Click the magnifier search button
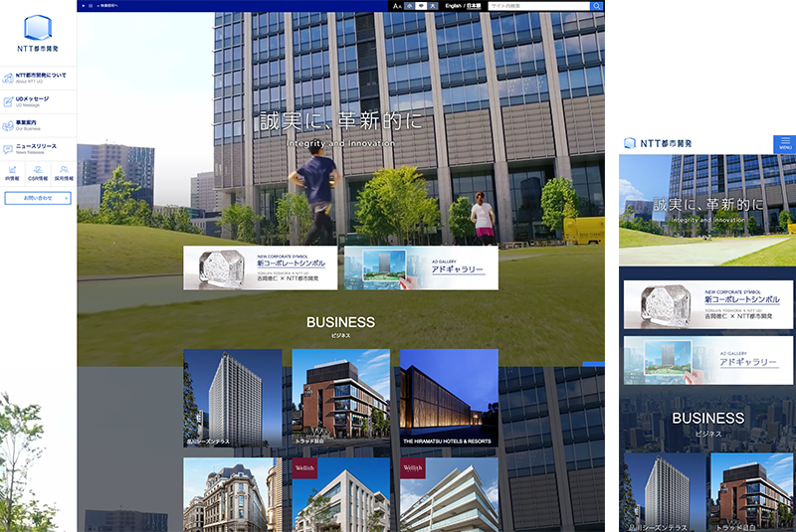This screenshot has width=796, height=532. 596,6
